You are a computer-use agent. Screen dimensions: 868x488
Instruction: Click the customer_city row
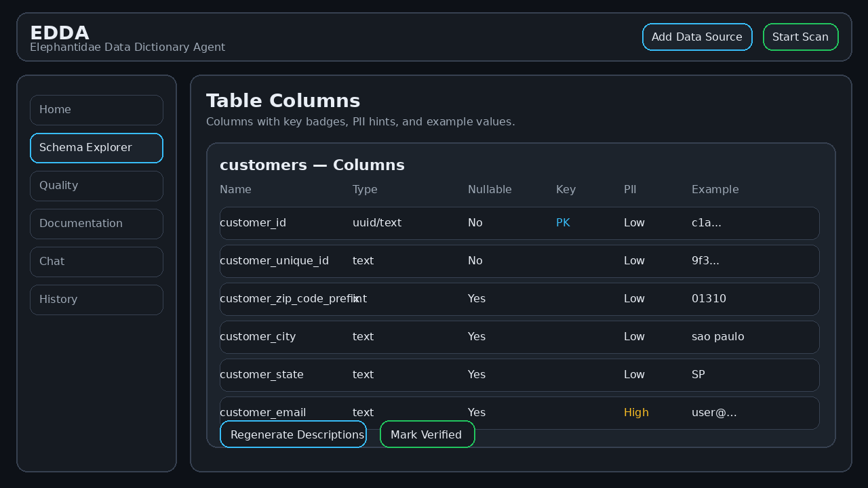click(519, 337)
